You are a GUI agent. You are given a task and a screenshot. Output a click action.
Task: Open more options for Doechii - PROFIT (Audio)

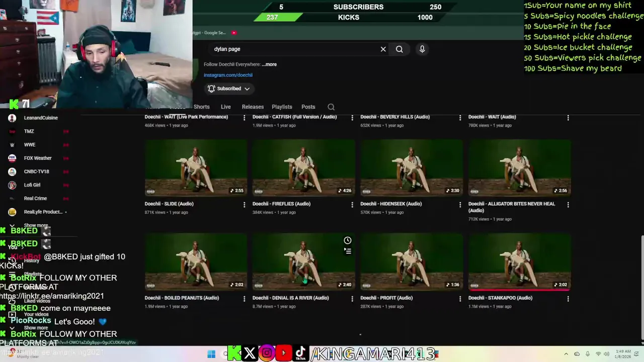pos(460,299)
